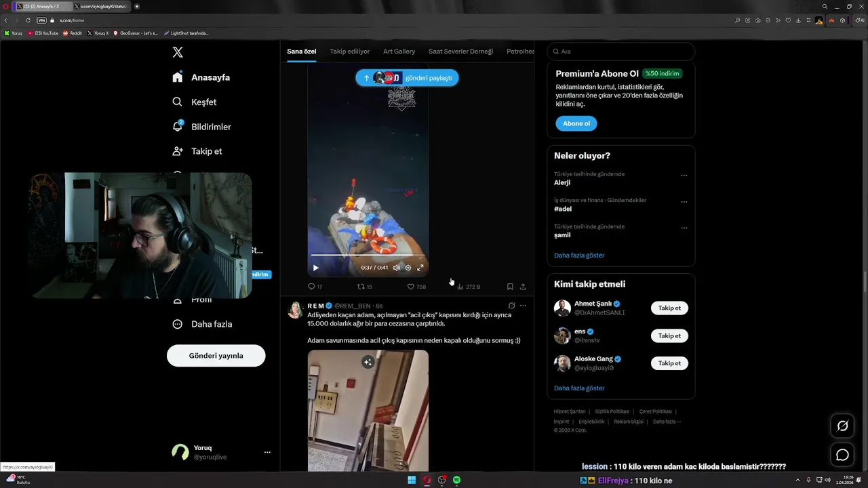Open video settings gear
Viewport: 868px width, 488px height.
pyautogui.click(x=408, y=268)
